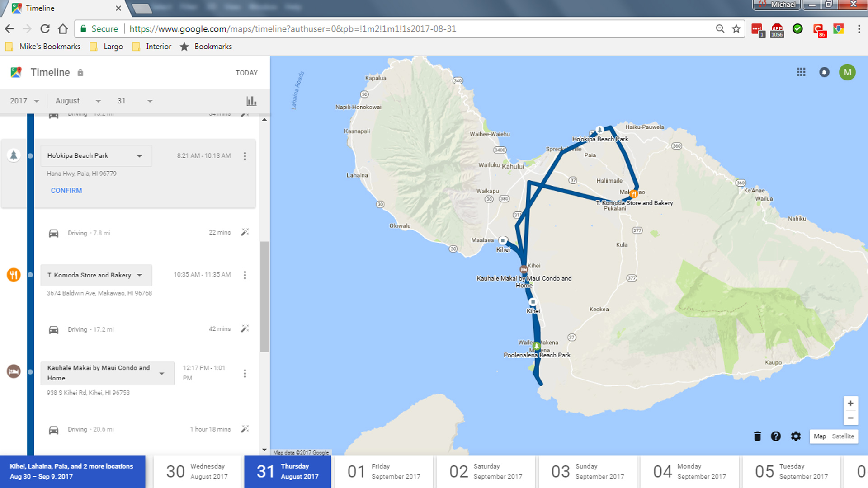
Task: Select Wednesday August 30 day tab
Action: click(x=197, y=471)
